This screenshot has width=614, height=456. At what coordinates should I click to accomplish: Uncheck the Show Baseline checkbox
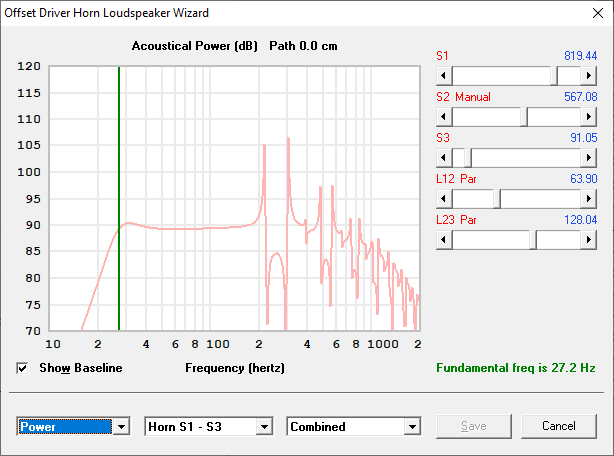pos(22,368)
